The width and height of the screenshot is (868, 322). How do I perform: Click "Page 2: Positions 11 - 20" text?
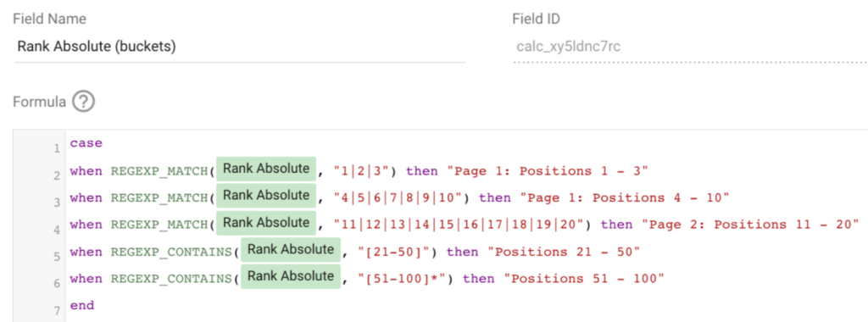click(x=749, y=225)
